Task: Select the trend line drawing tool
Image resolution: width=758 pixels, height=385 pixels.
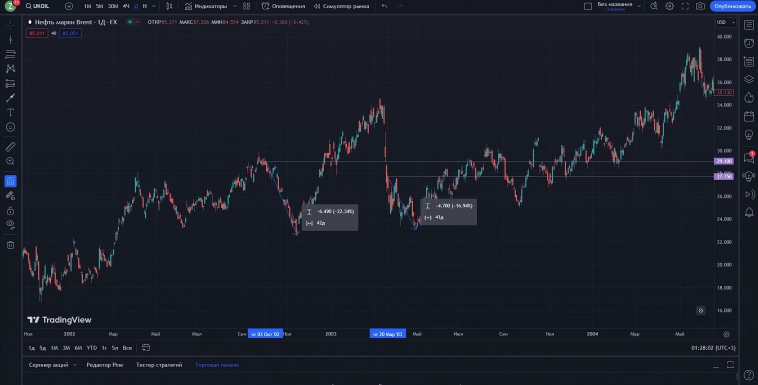Action: 10,40
